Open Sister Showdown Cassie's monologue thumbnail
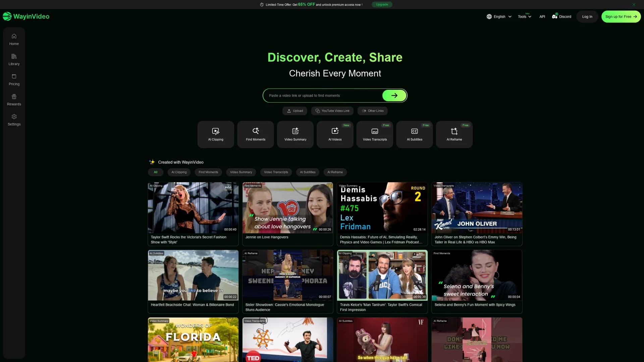 click(x=288, y=275)
